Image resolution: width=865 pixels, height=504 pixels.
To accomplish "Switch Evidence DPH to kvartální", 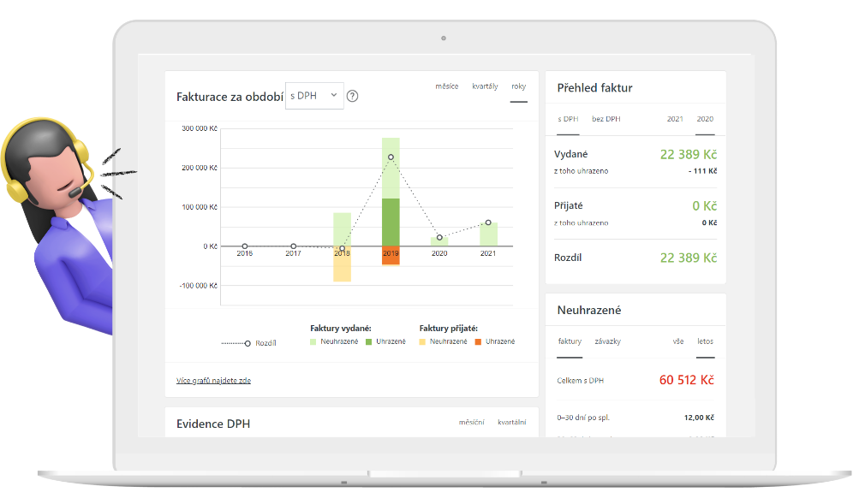I will (x=511, y=423).
